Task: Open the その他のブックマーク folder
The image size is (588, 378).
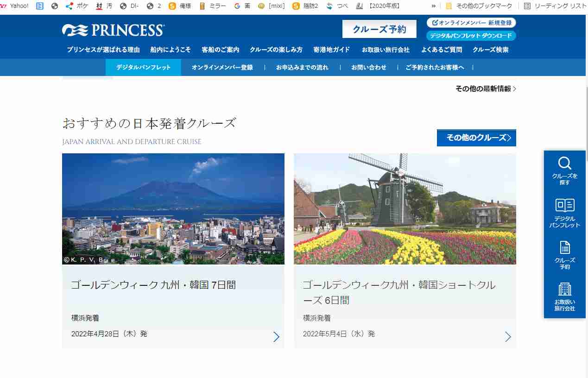Action: click(479, 6)
